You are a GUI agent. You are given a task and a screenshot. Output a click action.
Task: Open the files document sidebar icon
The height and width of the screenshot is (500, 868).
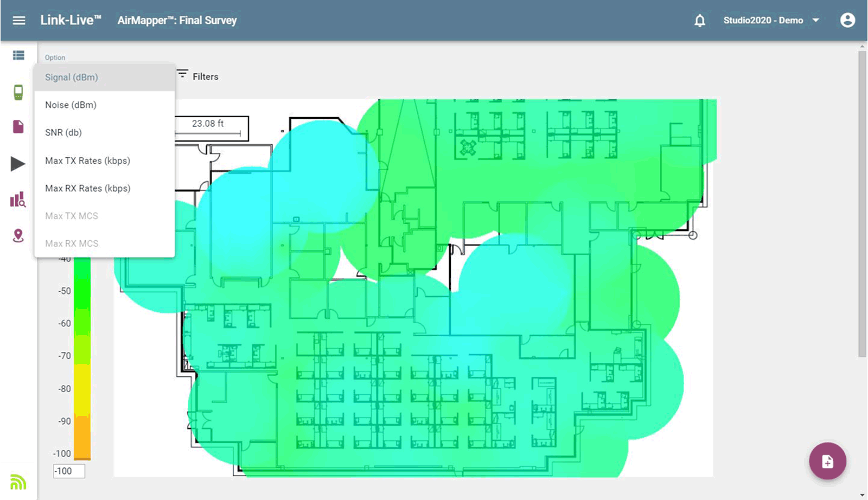tap(18, 127)
